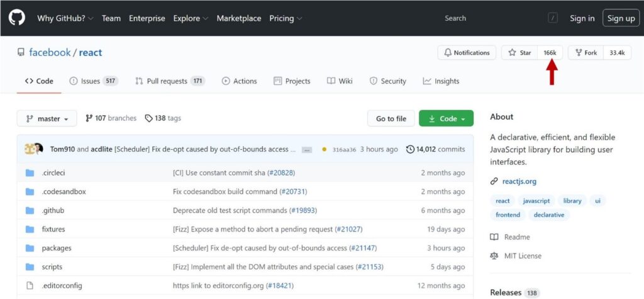This screenshot has height=299, width=644.
Task: Open the .editorconfig file name
Action: click(x=62, y=285)
